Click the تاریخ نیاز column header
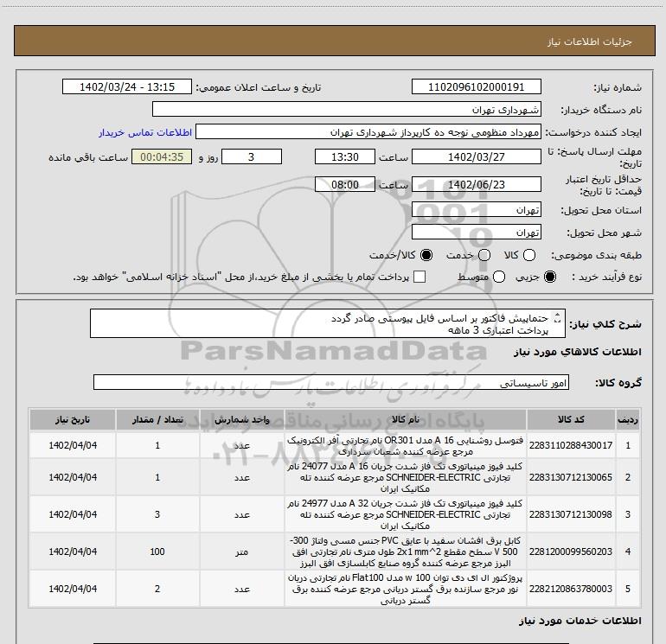 [73, 419]
